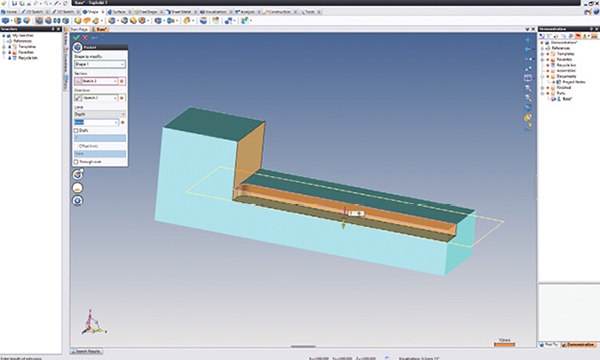Click the round Pocket icon in dialog header
Screen dimensions: 600x360
click(x=77, y=47)
